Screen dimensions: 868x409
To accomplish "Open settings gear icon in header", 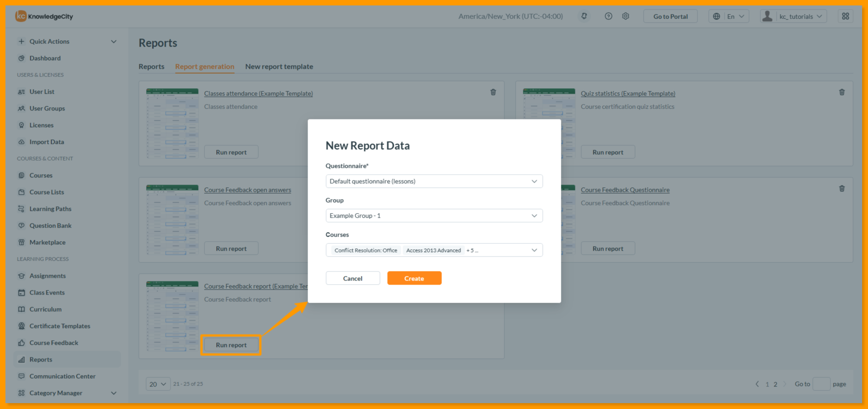I will coord(626,16).
